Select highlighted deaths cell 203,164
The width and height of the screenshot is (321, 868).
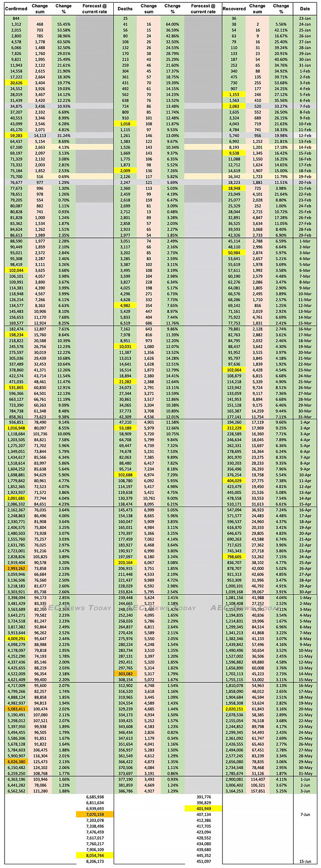pos(125,563)
